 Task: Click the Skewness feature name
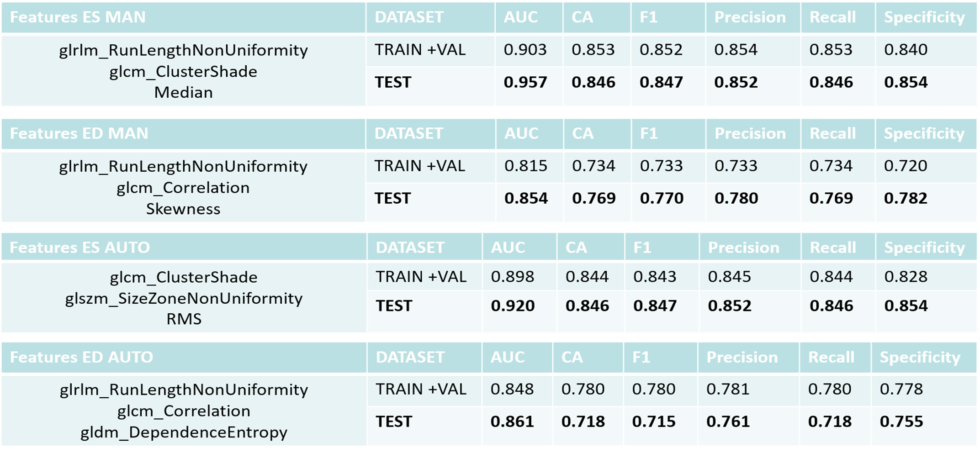tap(183, 209)
